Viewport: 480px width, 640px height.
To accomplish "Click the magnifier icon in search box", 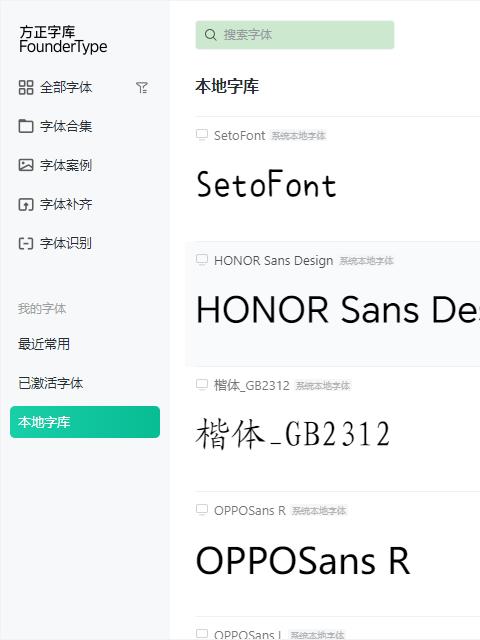I will (x=211, y=35).
